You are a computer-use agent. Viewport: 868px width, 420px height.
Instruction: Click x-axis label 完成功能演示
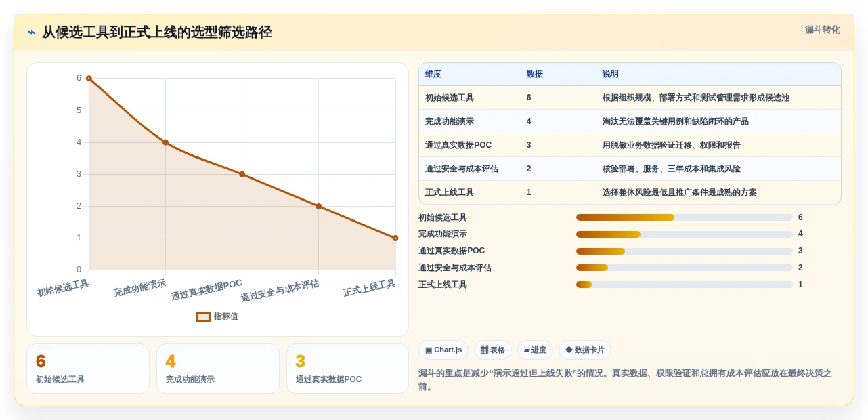[x=139, y=288]
